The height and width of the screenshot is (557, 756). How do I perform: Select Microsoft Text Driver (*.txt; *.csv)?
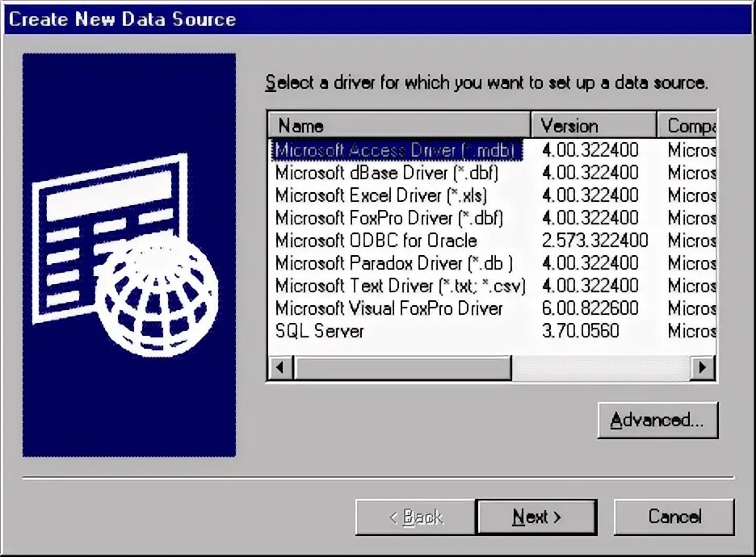coord(400,286)
